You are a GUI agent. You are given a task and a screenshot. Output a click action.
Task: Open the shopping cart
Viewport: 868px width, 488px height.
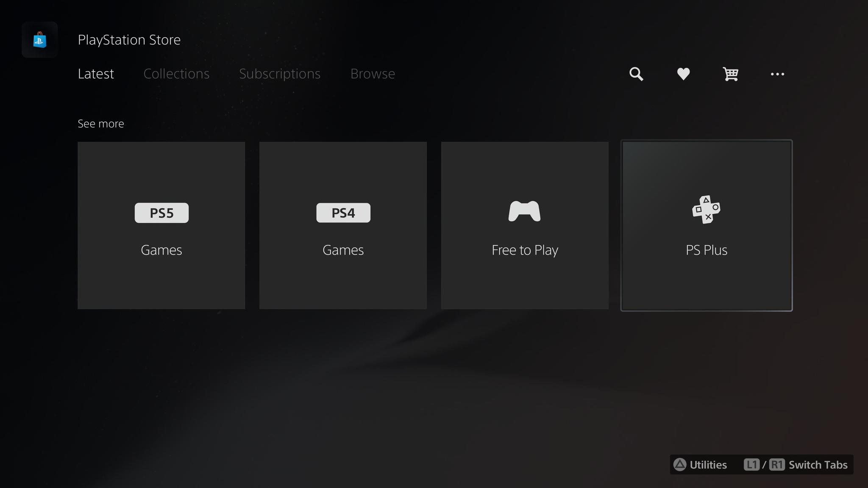point(730,74)
